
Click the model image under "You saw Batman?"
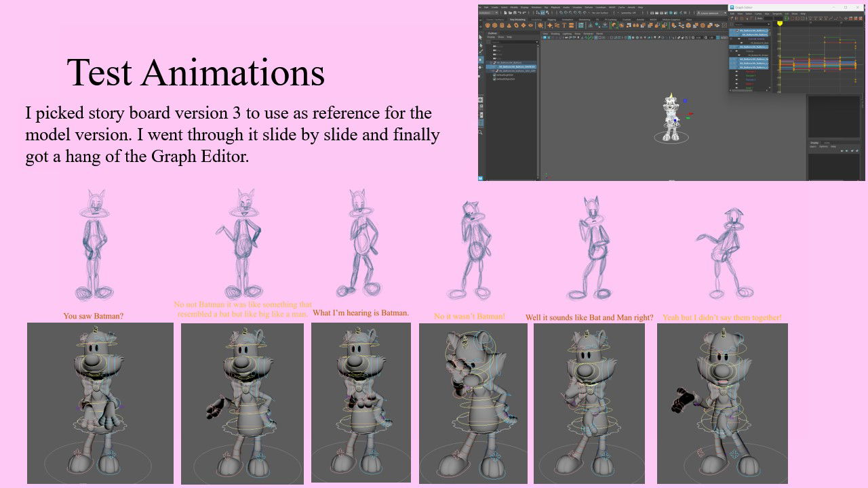pyautogui.click(x=100, y=403)
